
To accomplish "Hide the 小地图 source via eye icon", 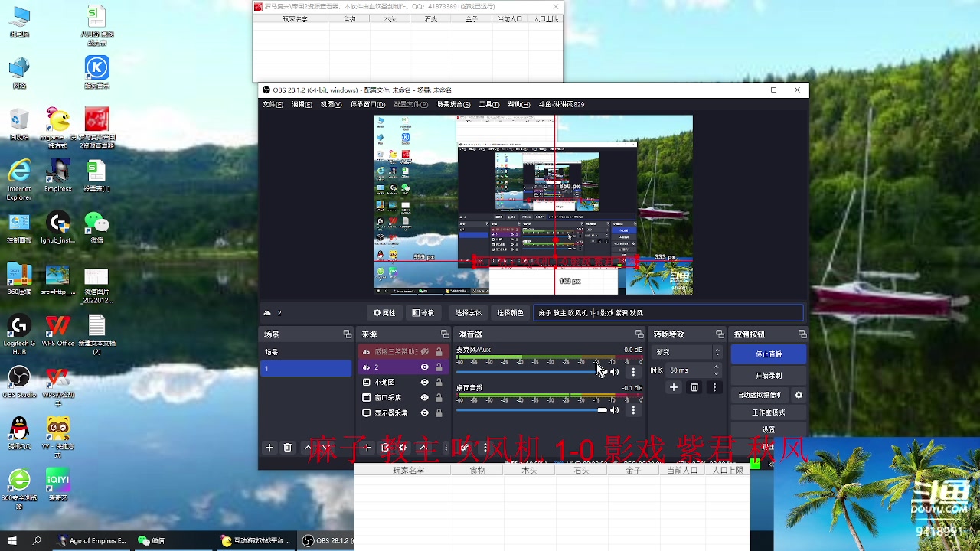I will point(424,383).
